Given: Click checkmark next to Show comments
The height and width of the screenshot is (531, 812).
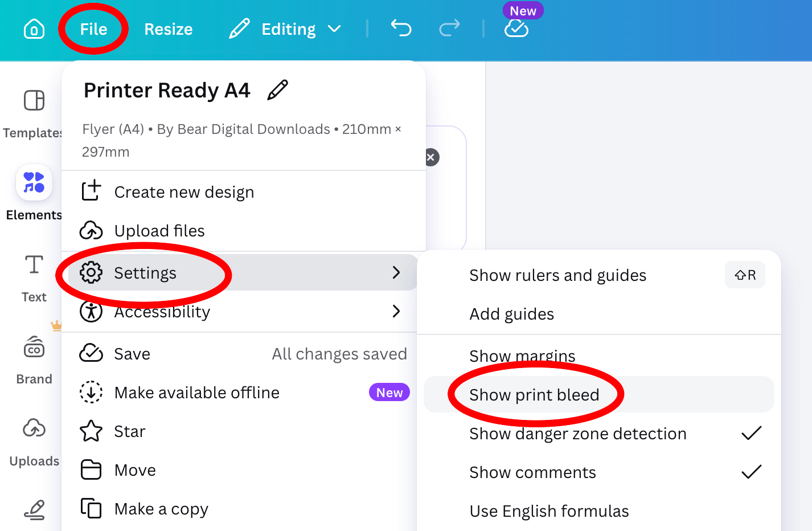Looking at the screenshot, I should point(752,472).
